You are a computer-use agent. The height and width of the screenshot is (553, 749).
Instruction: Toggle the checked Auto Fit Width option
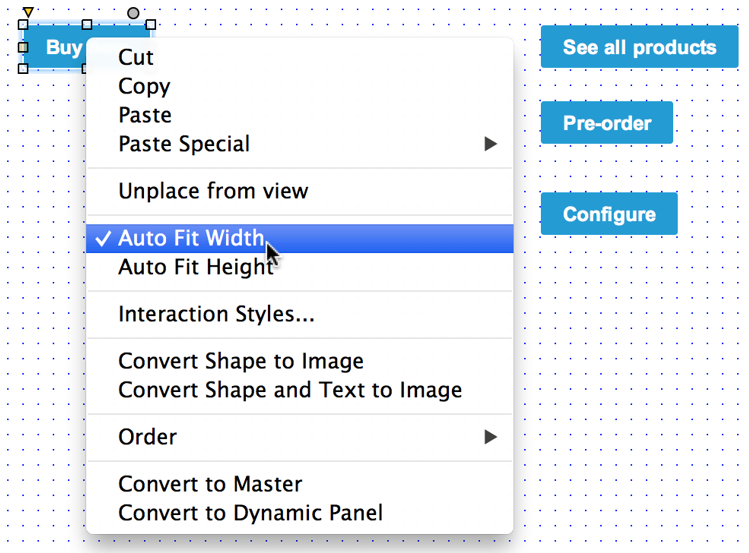click(x=300, y=238)
